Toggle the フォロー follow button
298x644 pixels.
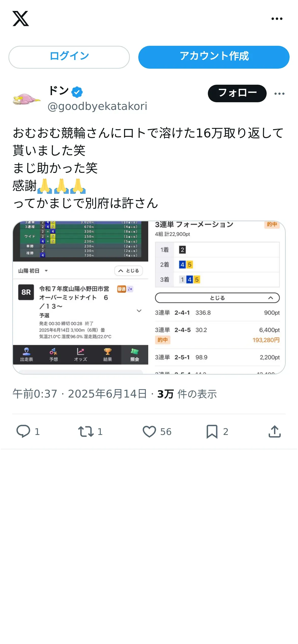pyautogui.click(x=237, y=93)
